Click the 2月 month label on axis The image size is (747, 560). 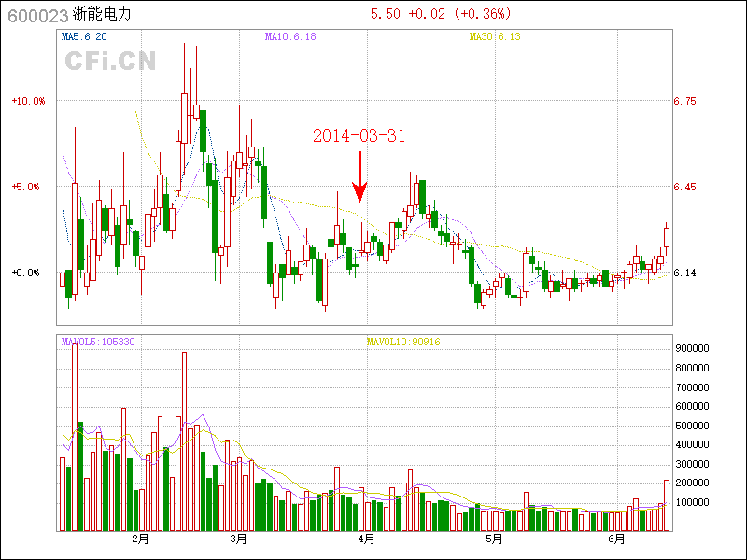[141, 539]
